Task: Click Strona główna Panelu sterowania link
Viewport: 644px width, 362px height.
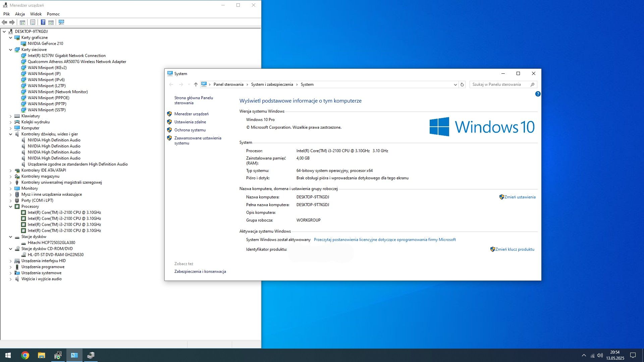Action: point(194,100)
